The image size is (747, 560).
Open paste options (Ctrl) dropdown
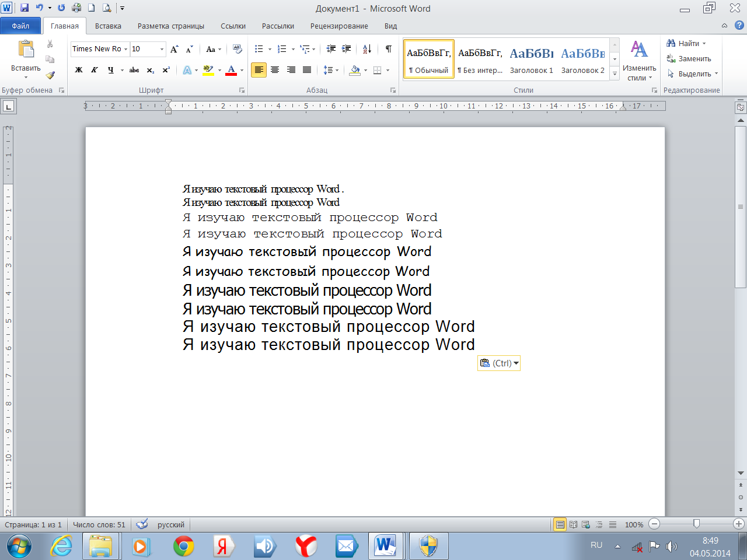499,363
